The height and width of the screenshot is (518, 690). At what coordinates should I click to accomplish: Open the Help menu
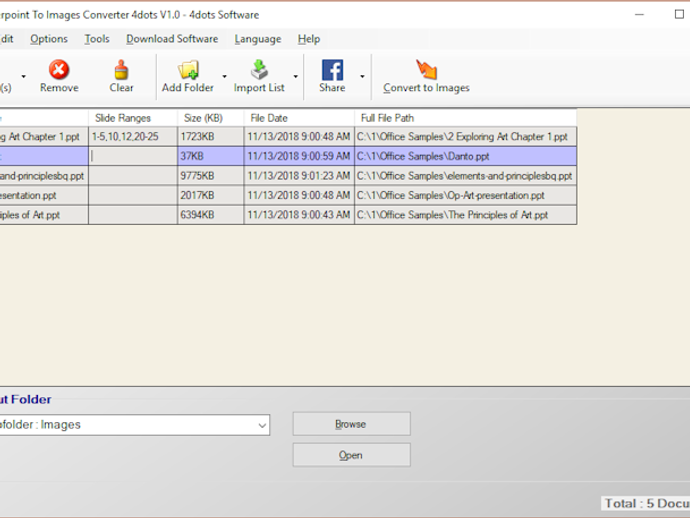(x=309, y=39)
